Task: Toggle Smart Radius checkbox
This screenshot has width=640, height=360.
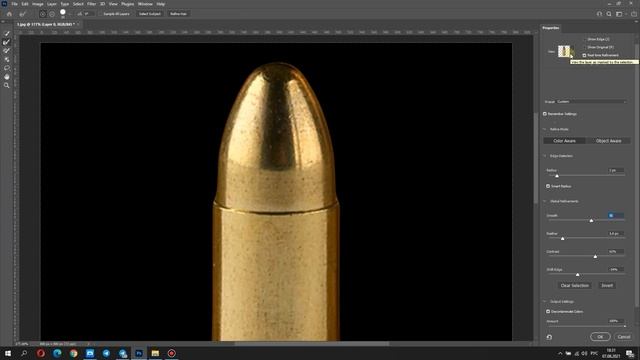Action: [x=548, y=186]
